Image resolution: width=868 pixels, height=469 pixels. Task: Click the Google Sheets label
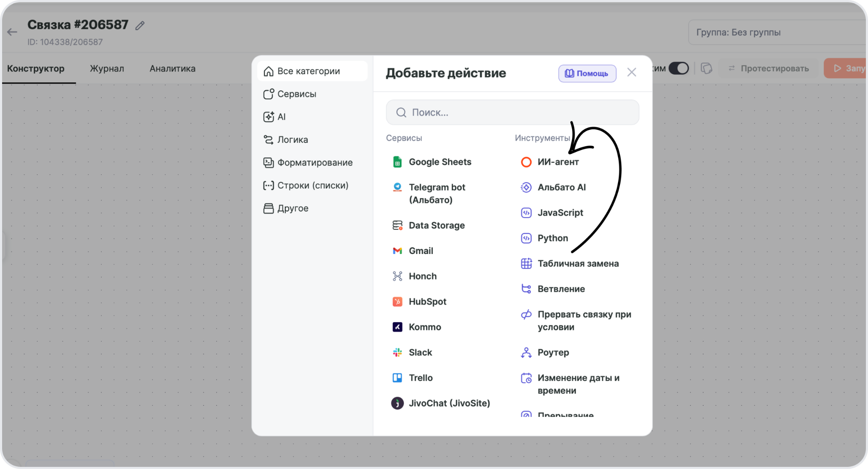440,162
